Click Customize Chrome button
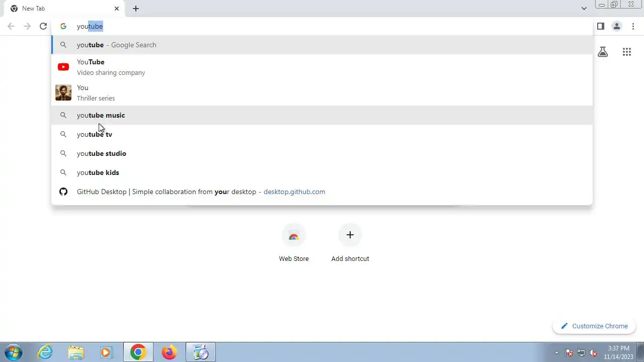Image resolution: width=644 pixels, height=362 pixels. (594, 326)
